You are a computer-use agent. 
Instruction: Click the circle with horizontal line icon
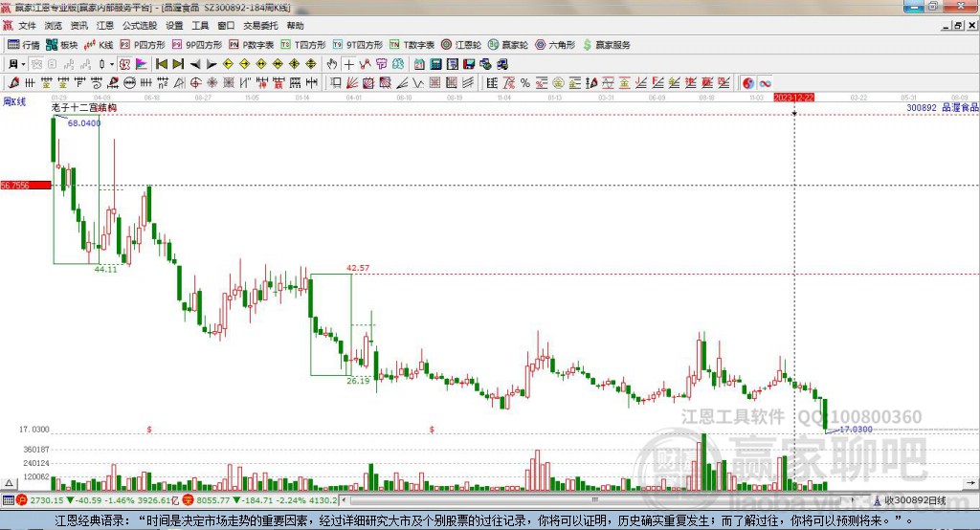[129, 83]
